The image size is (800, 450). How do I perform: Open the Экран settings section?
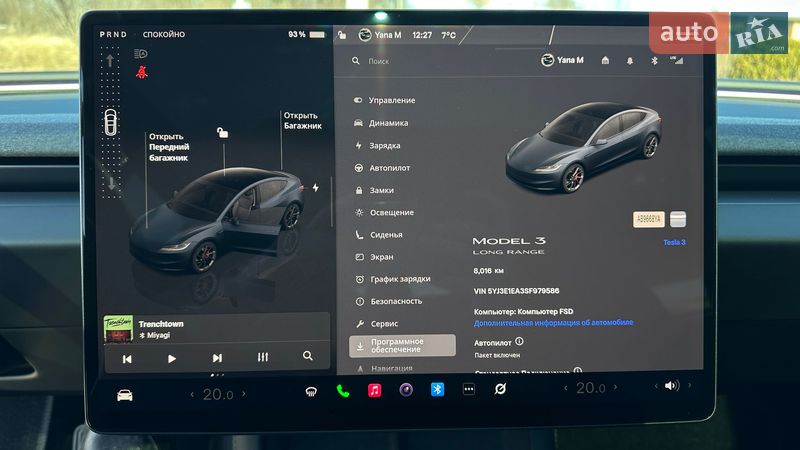[x=374, y=257]
